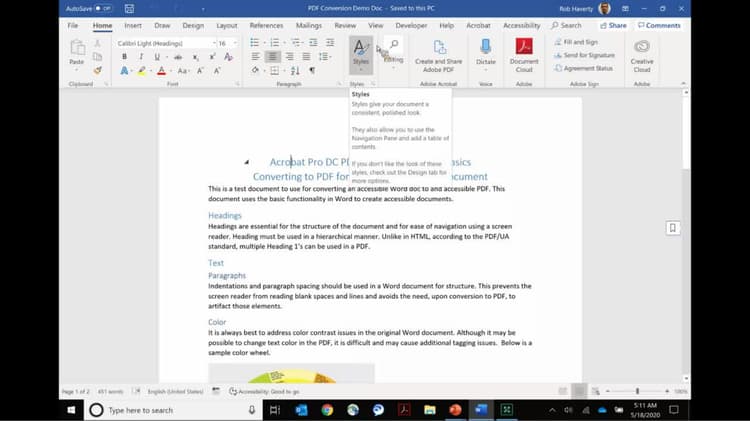Toggle Italic formatting
This screenshot has width=750, height=421.
(x=141, y=57)
